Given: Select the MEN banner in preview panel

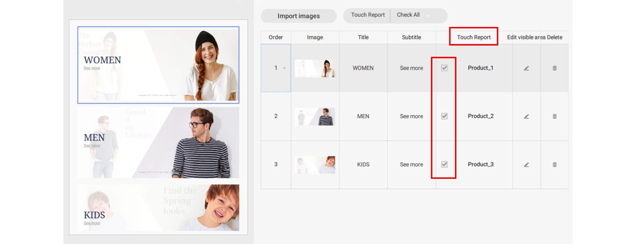Looking at the screenshot, I should (x=158, y=142).
